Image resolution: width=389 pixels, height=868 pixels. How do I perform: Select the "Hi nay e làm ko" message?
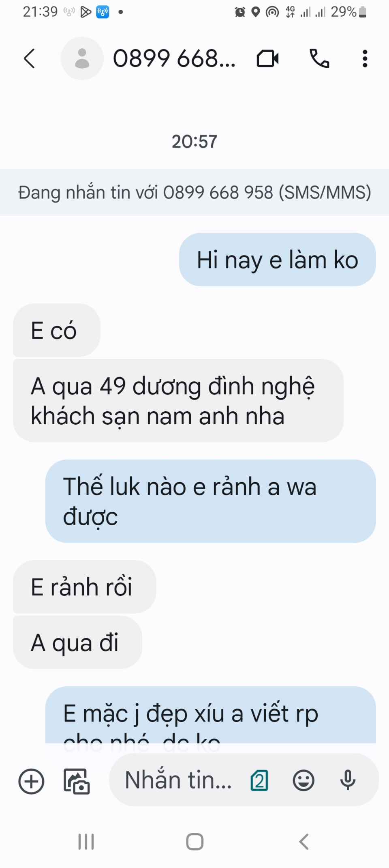(277, 260)
